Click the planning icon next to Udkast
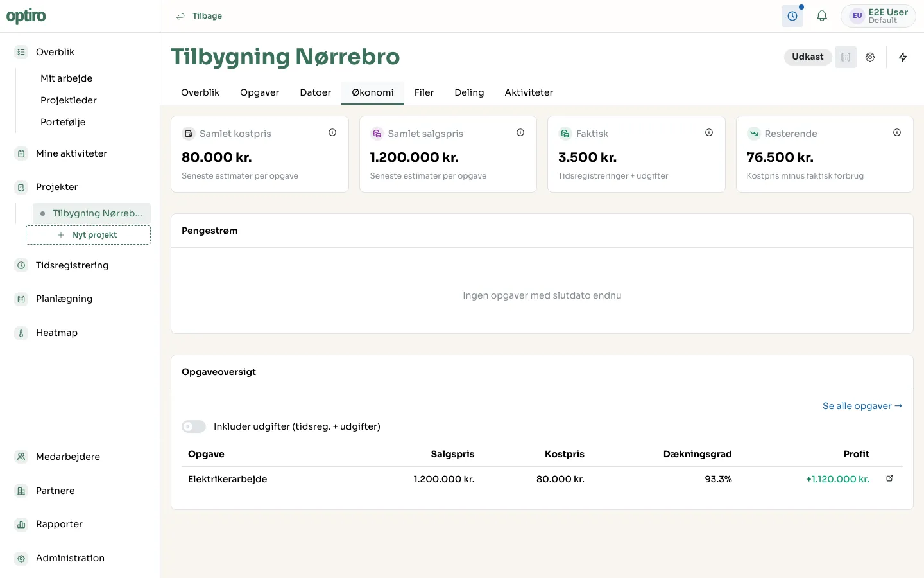 coord(846,57)
